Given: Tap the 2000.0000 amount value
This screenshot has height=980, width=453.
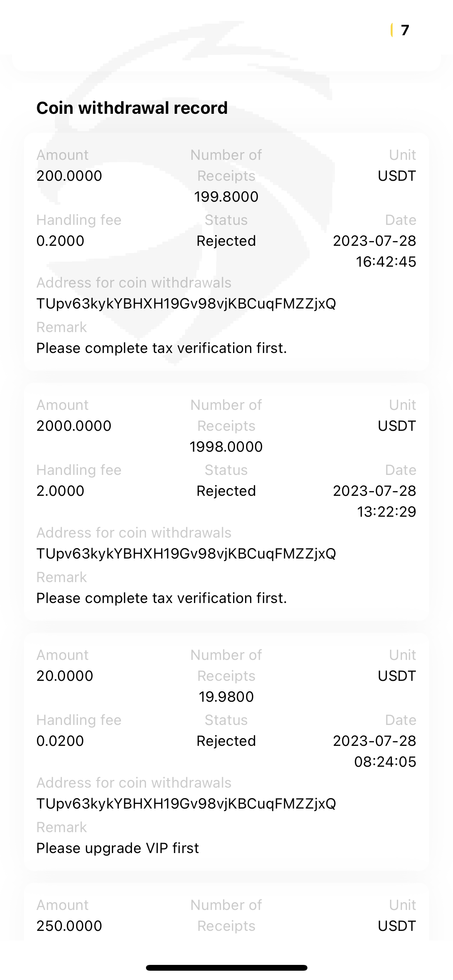Looking at the screenshot, I should click(x=74, y=426).
